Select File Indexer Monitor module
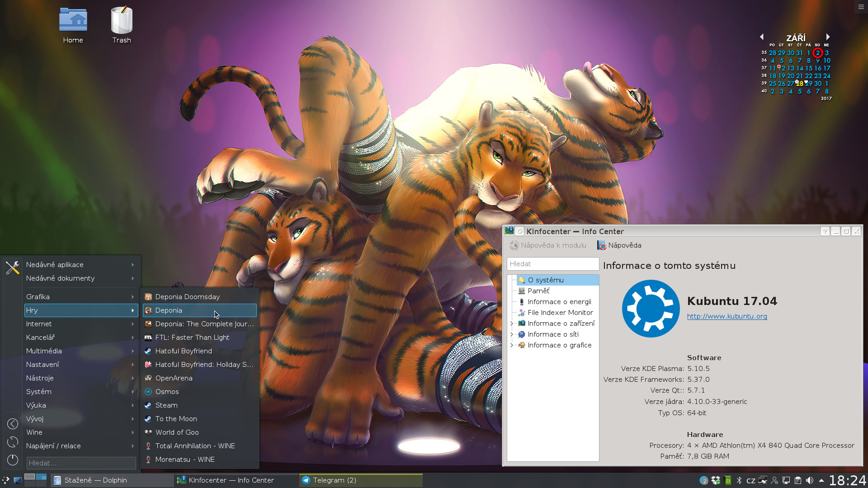Image resolution: width=868 pixels, height=488 pixels. pos(556,313)
